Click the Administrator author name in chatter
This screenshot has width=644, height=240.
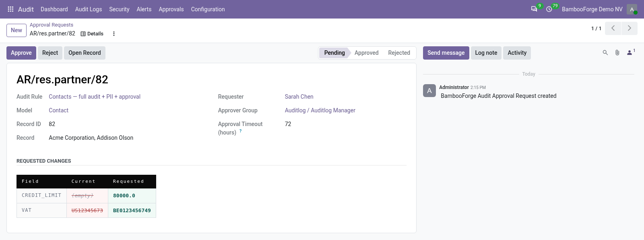pyautogui.click(x=454, y=87)
